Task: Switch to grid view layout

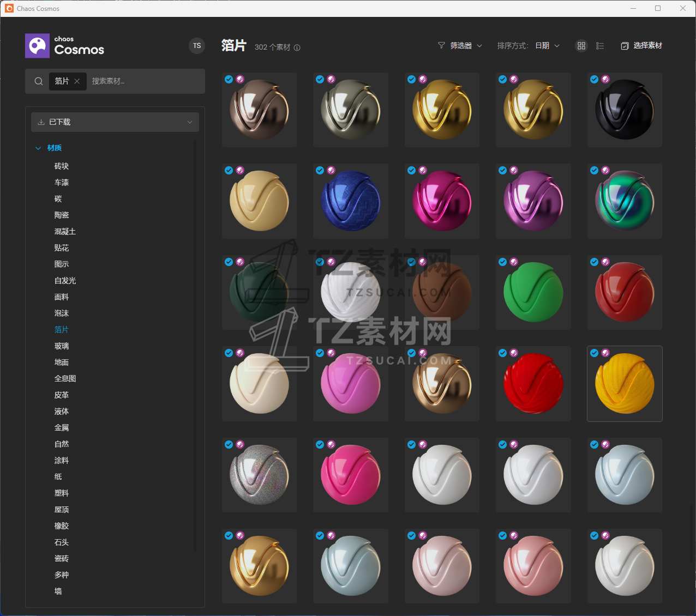Action: click(x=581, y=46)
